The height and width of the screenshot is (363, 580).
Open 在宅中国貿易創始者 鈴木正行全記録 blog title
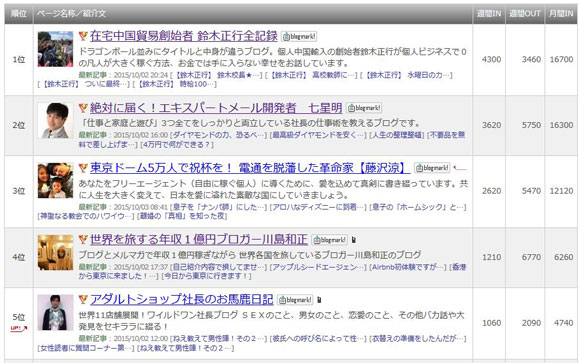click(184, 36)
